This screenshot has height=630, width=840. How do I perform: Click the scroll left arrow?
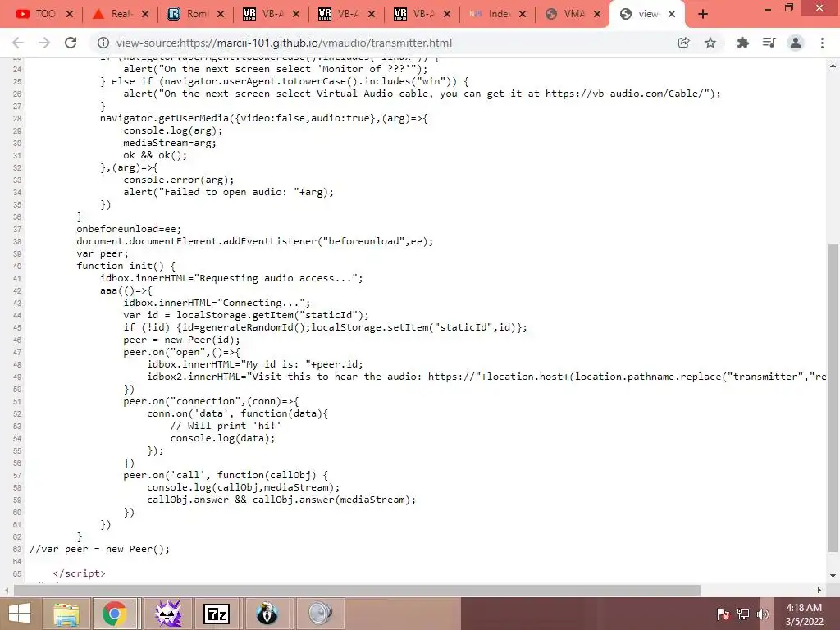(7, 590)
